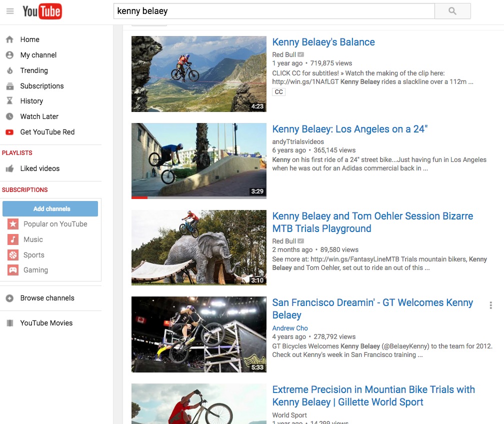Click the '278,792 views' text
504x424 pixels.
pyautogui.click(x=334, y=336)
